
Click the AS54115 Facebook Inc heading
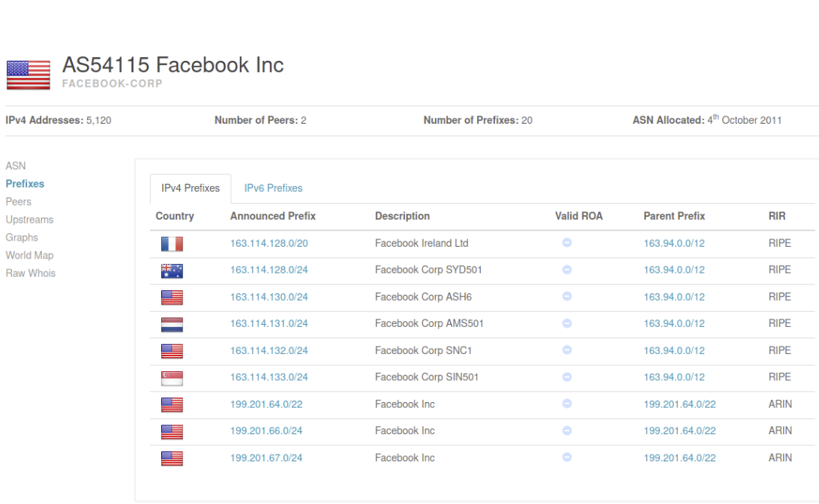[173, 65]
